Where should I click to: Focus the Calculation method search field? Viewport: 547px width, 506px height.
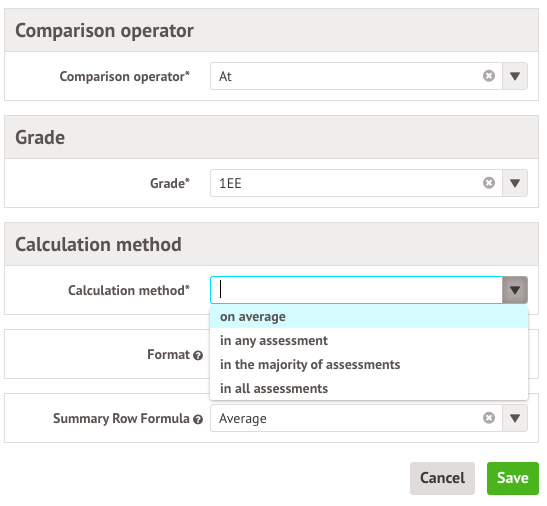click(356, 290)
